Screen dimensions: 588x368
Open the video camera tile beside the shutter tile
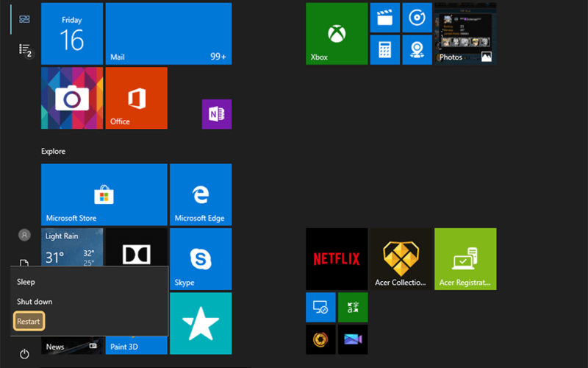[353, 340]
